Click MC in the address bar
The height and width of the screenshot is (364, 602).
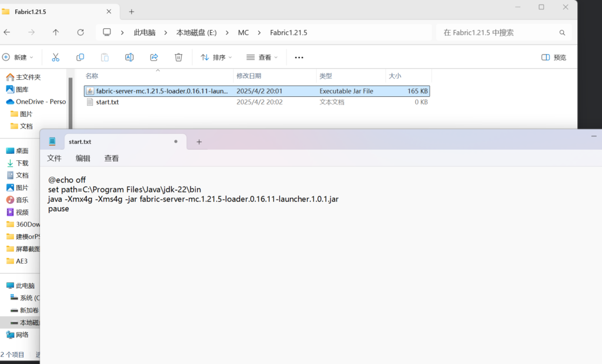point(243,33)
